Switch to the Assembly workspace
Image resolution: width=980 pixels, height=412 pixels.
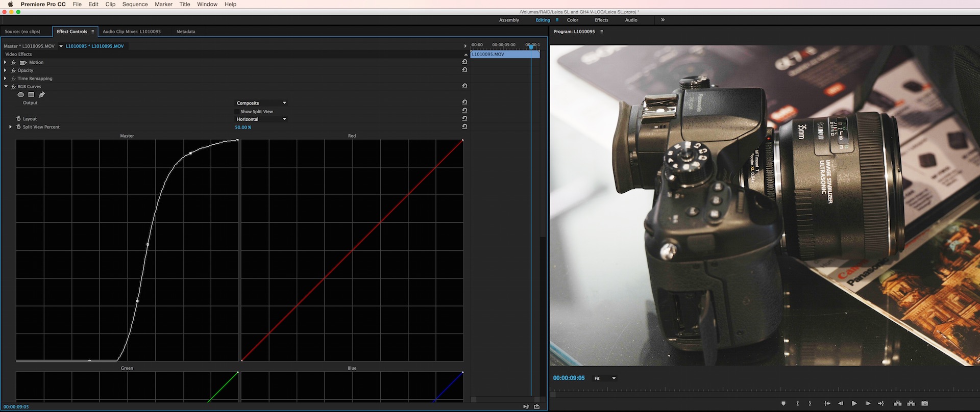(x=509, y=20)
